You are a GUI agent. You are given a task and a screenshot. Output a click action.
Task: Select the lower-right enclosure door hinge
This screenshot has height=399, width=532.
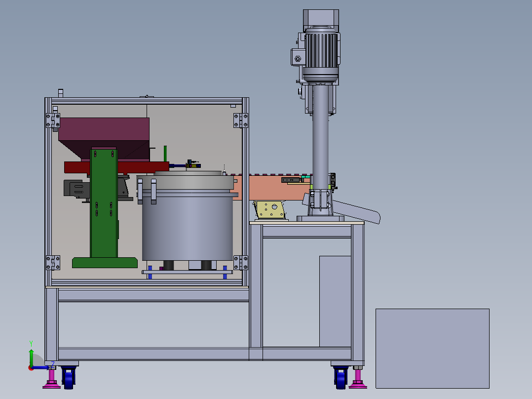click(x=240, y=263)
